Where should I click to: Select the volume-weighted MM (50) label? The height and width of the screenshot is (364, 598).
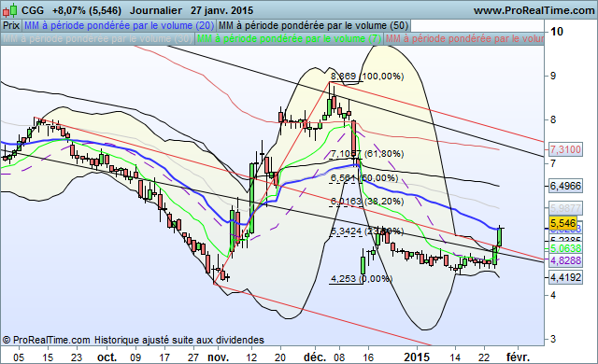click(x=314, y=25)
